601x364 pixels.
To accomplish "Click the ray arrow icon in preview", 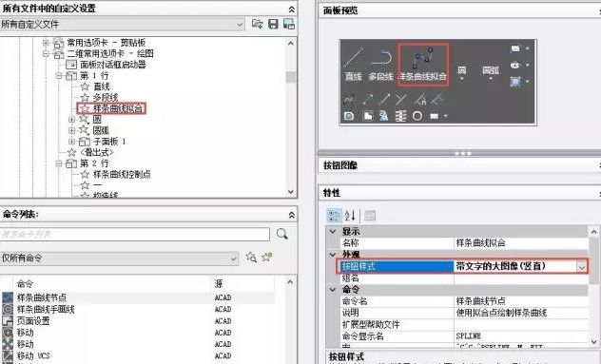I will point(384,100).
